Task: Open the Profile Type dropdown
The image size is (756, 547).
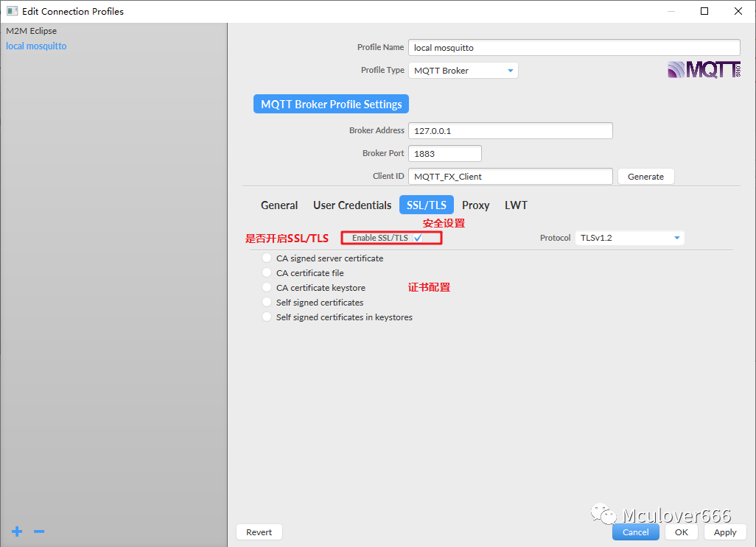Action: 463,70
